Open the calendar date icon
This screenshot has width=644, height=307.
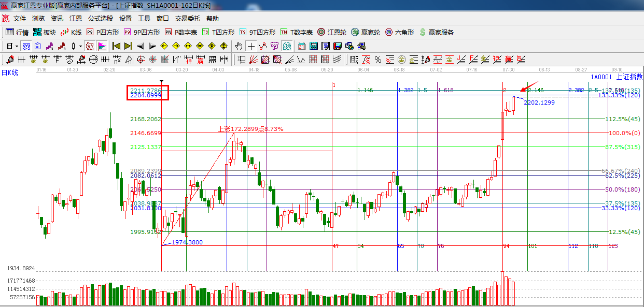click(301, 46)
